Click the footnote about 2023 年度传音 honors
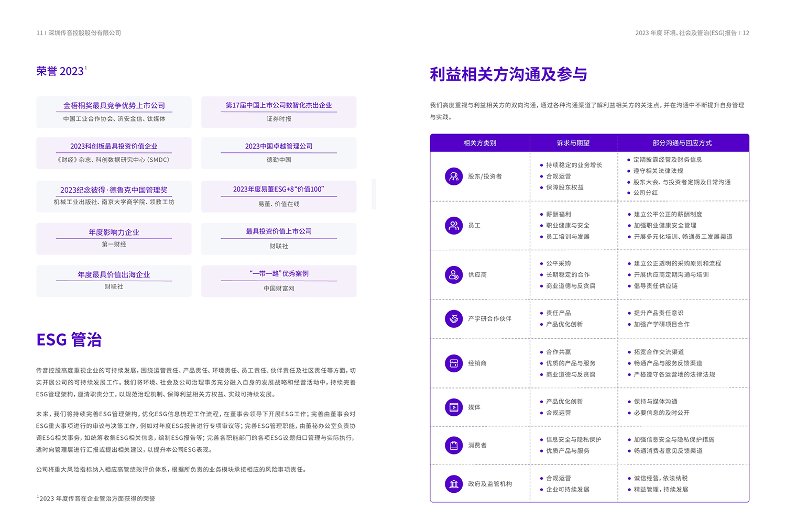The image size is (786, 532). pos(96,498)
